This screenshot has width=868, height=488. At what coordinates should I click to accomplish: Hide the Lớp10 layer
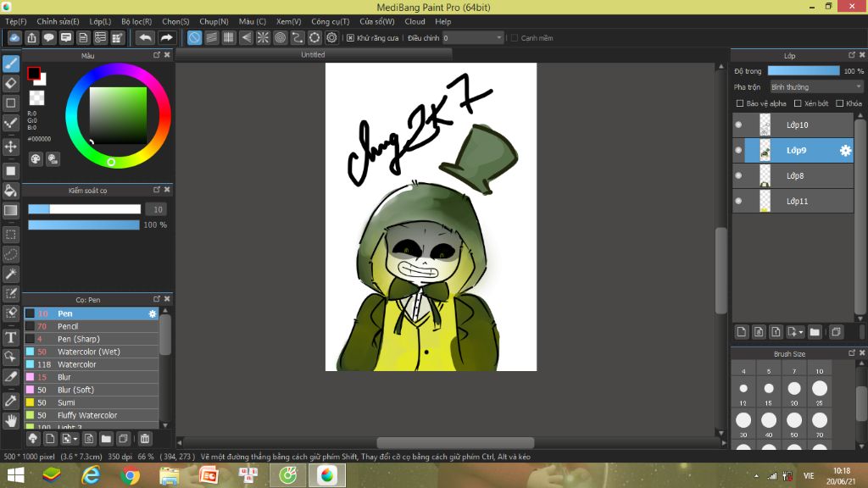(x=738, y=125)
